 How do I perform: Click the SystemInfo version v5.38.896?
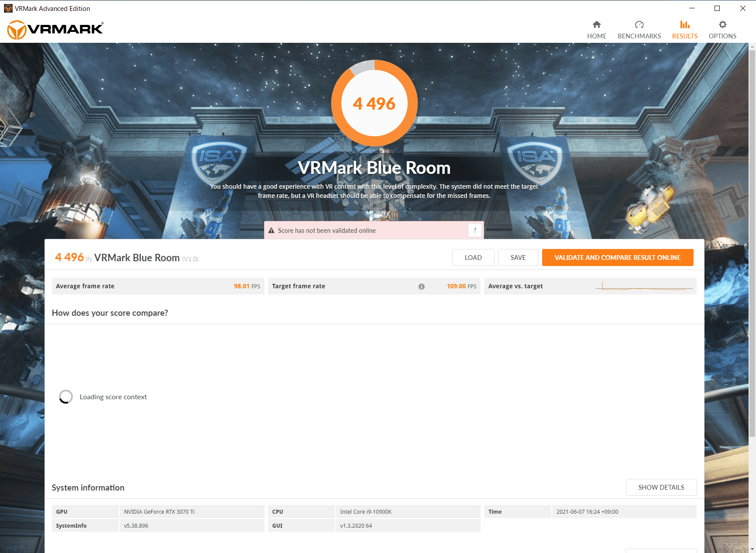tap(136, 525)
